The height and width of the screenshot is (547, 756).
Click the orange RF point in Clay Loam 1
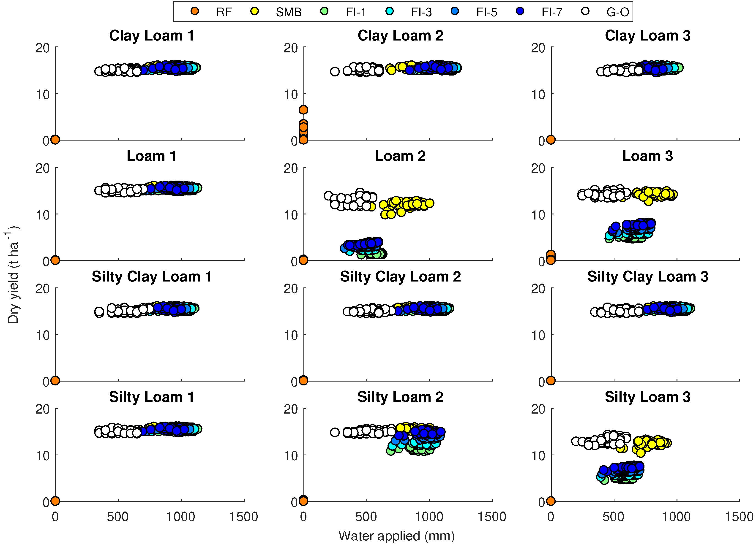[55, 140]
